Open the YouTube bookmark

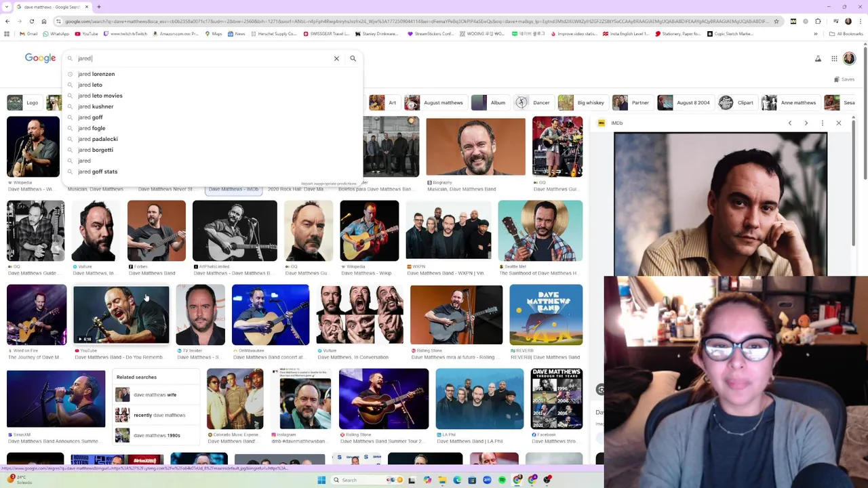[86, 34]
